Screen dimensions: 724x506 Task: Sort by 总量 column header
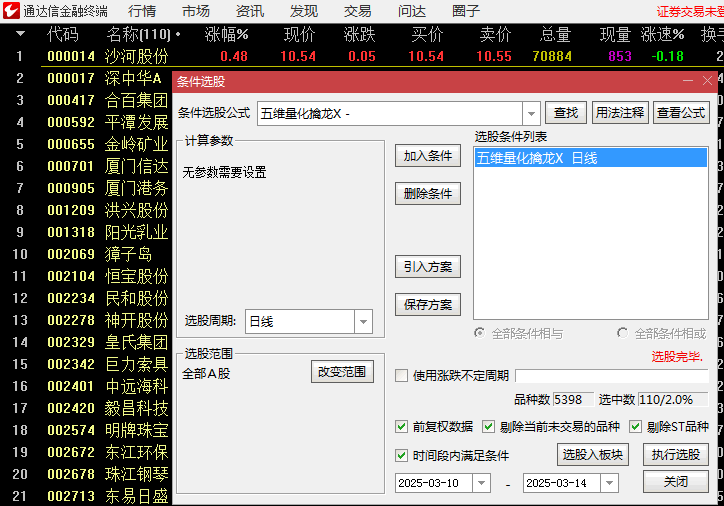tap(555, 35)
